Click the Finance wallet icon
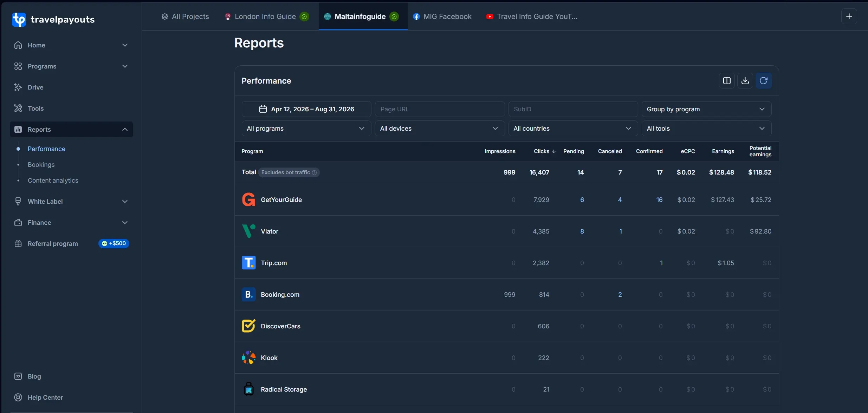This screenshot has width=868, height=413. (18, 223)
